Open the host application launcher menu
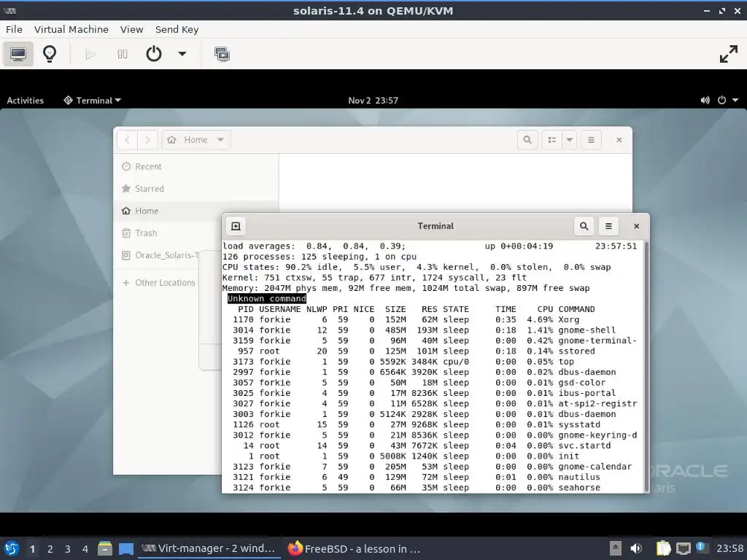 (x=12, y=548)
